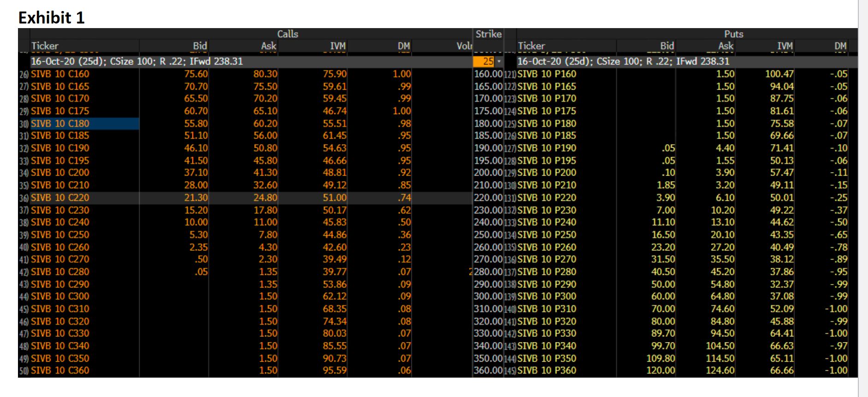
Task: Click C360 call IVM 95.59
Action: pyautogui.click(x=335, y=370)
